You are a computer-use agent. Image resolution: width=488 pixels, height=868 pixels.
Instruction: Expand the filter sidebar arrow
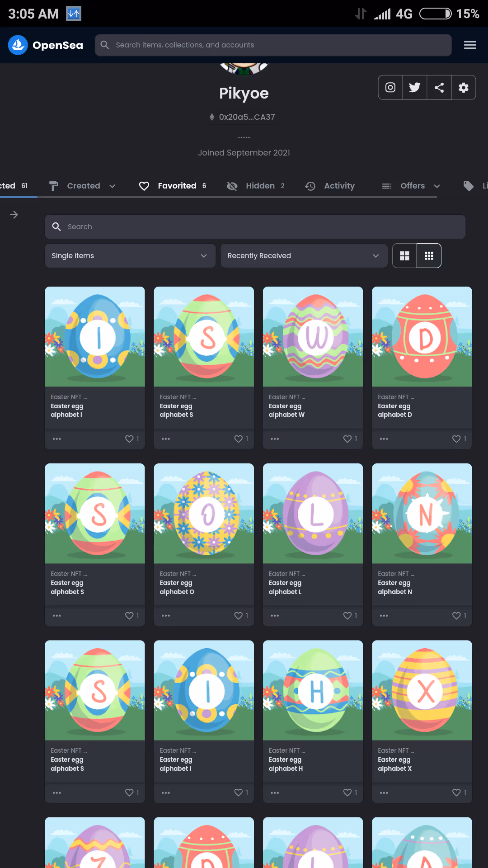point(14,215)
